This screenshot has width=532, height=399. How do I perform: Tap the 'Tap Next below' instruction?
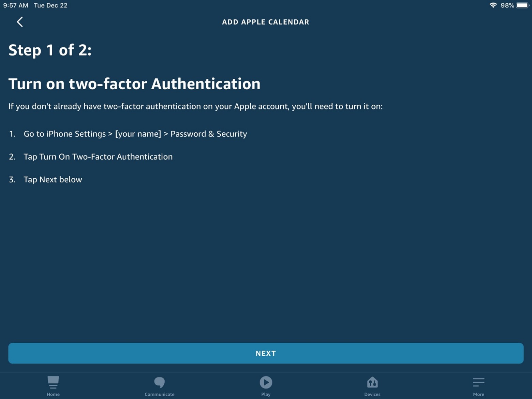[x=53, y=179]
